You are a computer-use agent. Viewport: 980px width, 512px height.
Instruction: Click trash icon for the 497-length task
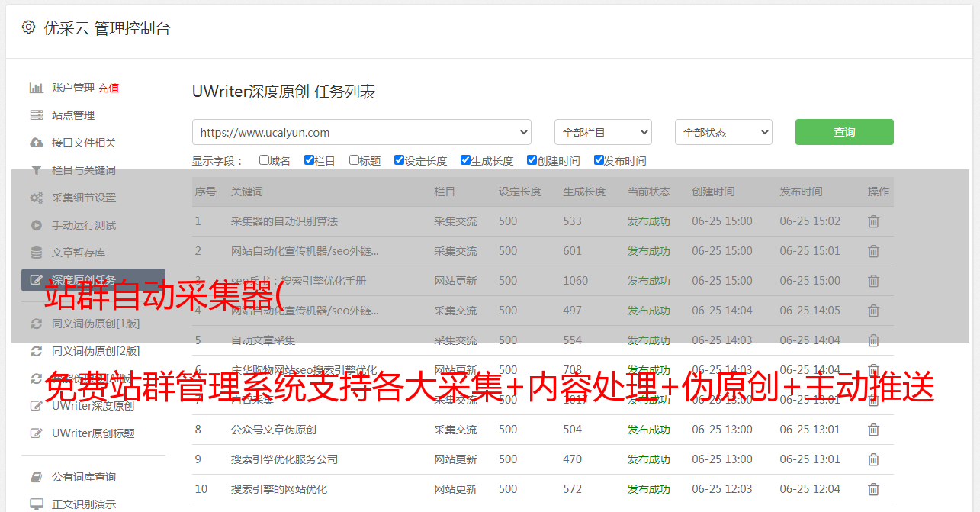pos(873,311)
